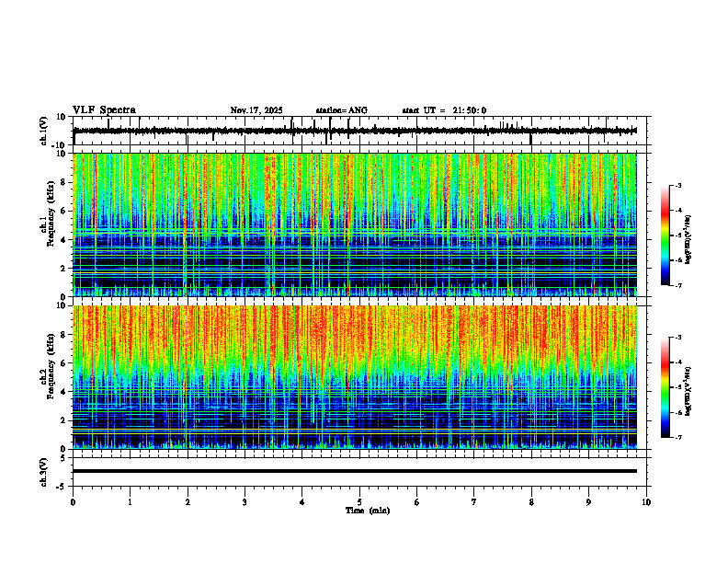The height and width of the screenshot is (563, 728).
Task: Click the "2" kHz tick on ch.2 frequency axis
Action: (63, 420)
